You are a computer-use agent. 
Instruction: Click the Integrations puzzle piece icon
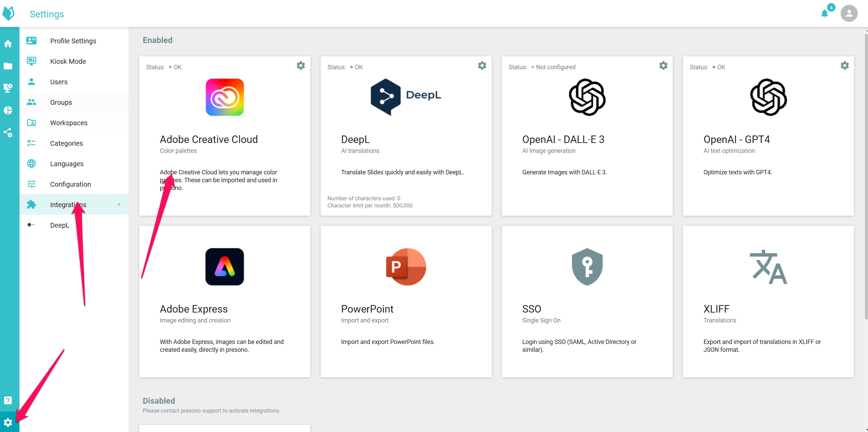pyautogui.click(x=31, y=204)
